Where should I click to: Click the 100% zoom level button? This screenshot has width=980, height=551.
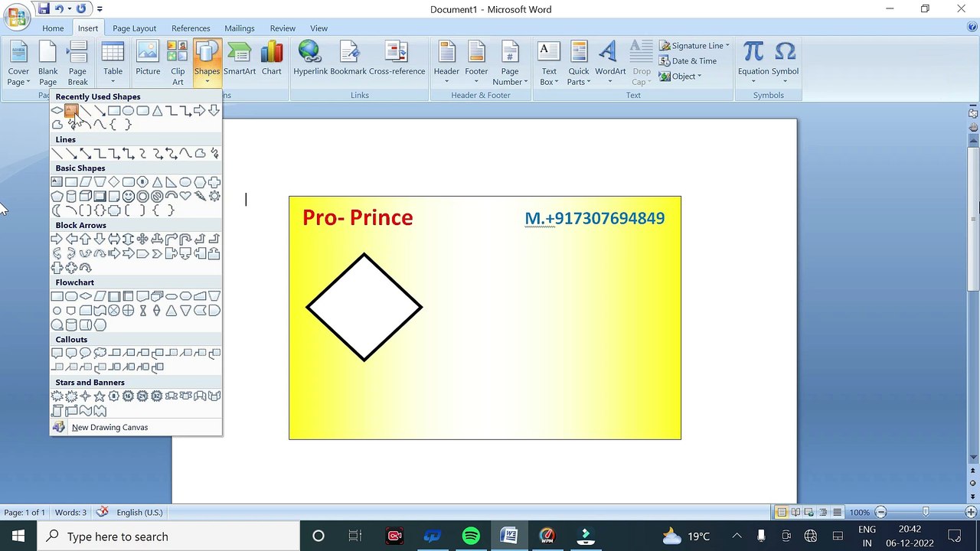pyautogui.click(x=859, y=512)
